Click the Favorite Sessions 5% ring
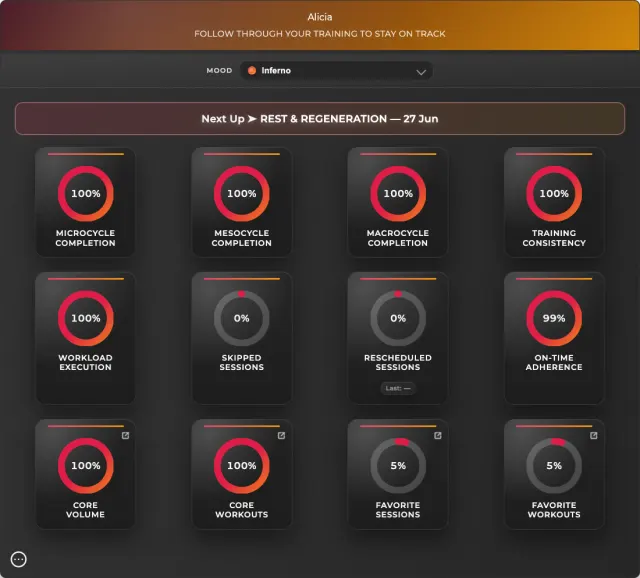The image size is (640, 578). 398,465
